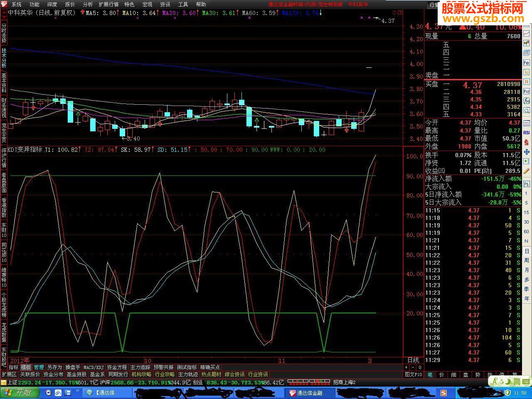The height and width of the screenshot is (399, 532).
Task: Open the 热点题材 tab
Action: click(211, 374)
